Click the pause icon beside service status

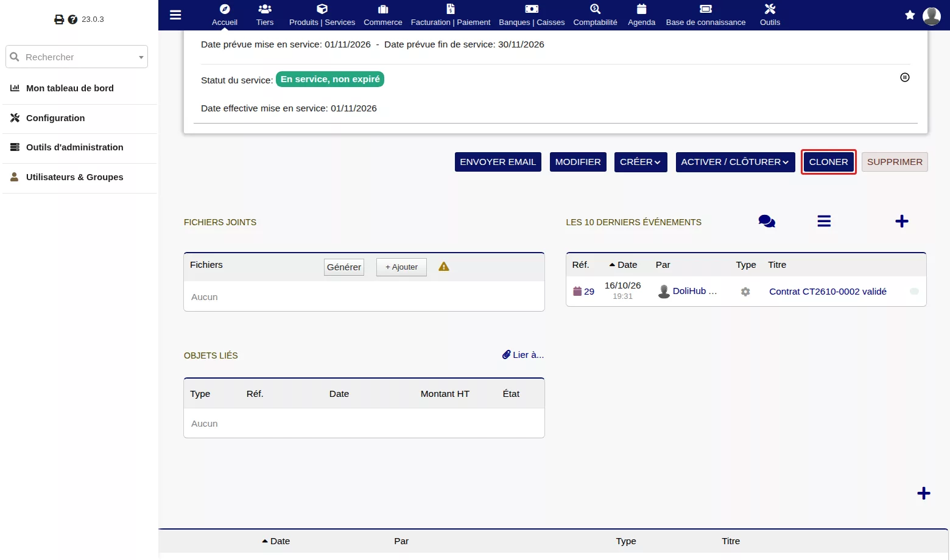coord(905,77)
